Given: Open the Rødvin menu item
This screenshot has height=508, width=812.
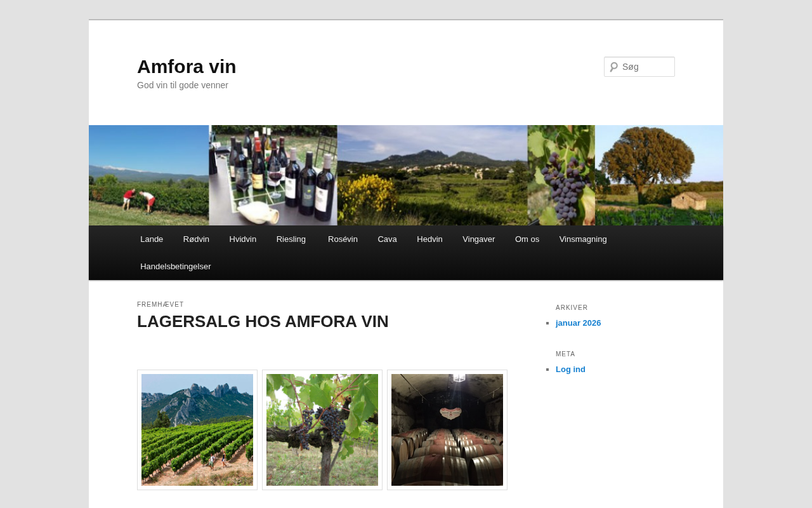Looking at the screenshot, I should (x=196, y=239).
